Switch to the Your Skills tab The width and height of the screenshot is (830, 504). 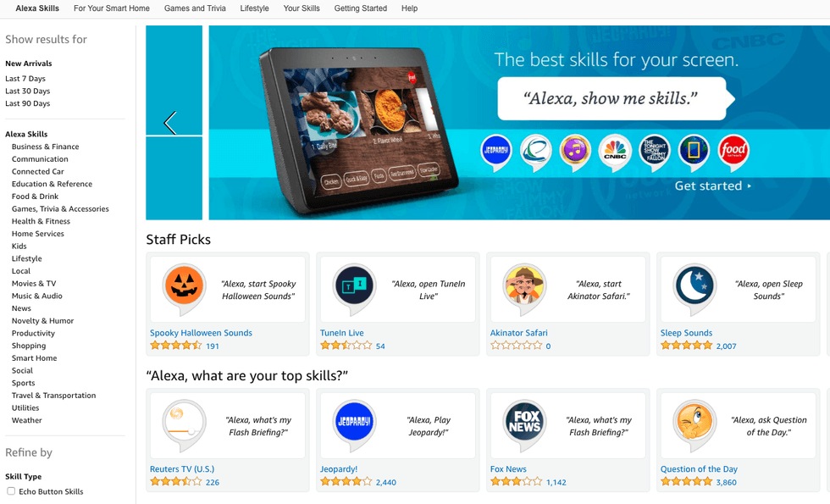tap(302, 8)
